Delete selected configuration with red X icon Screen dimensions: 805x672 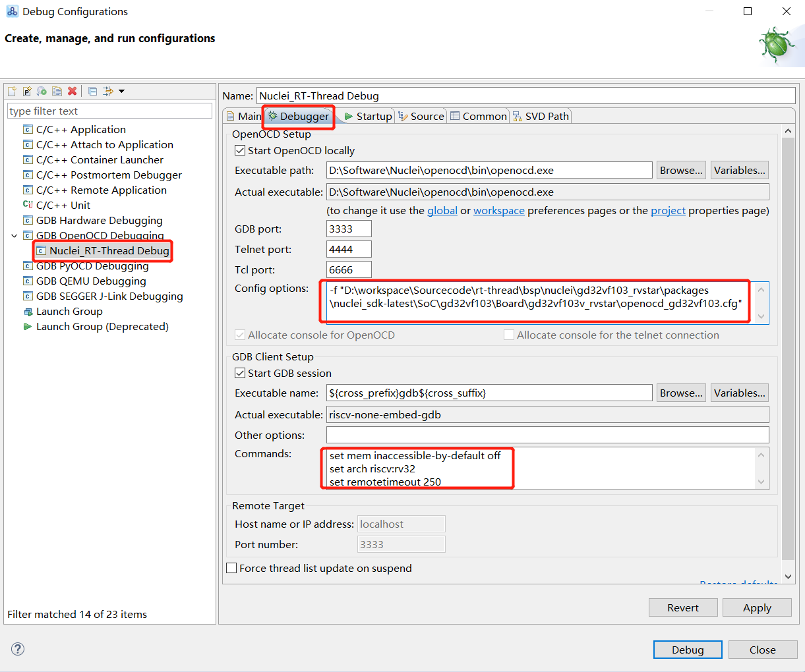point(73,92)
